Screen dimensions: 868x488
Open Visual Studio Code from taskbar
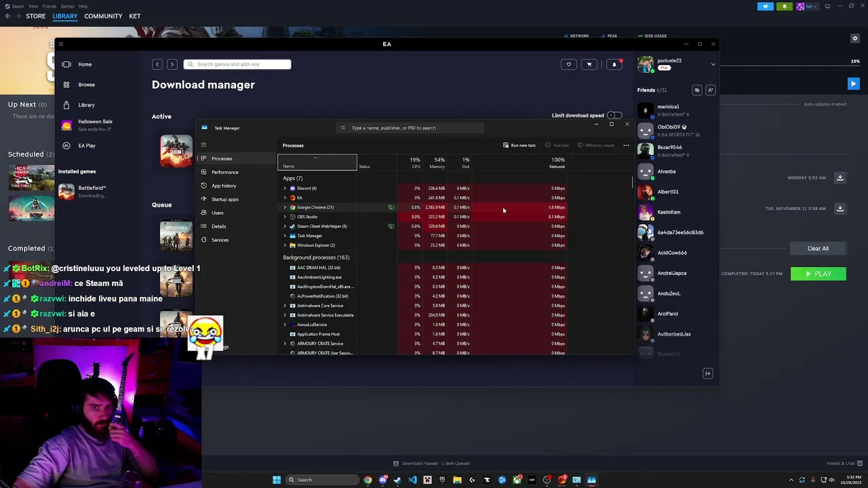pos(412,480)
